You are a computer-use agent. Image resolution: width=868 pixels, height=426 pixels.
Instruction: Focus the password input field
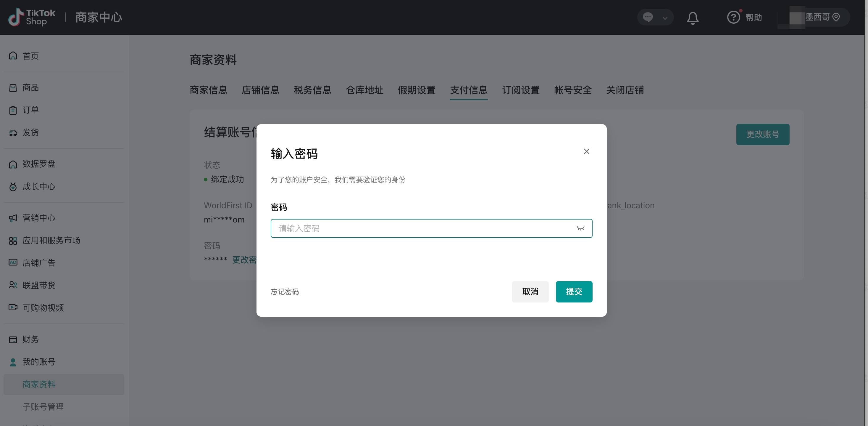click(421, 228)
